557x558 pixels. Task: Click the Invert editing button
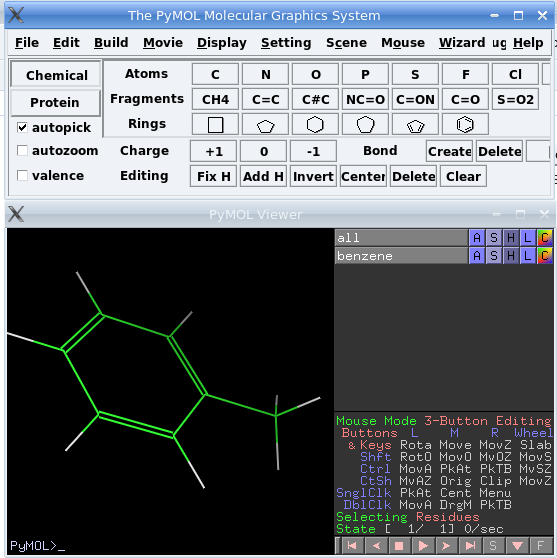[x=313, y=176]
